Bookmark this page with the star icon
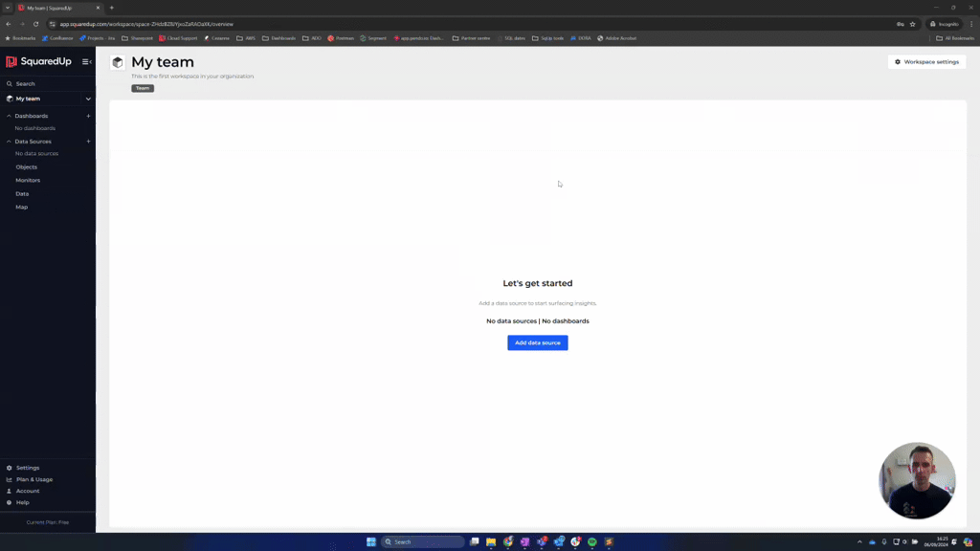Screen dimensions: 980x551 point(912,24)
